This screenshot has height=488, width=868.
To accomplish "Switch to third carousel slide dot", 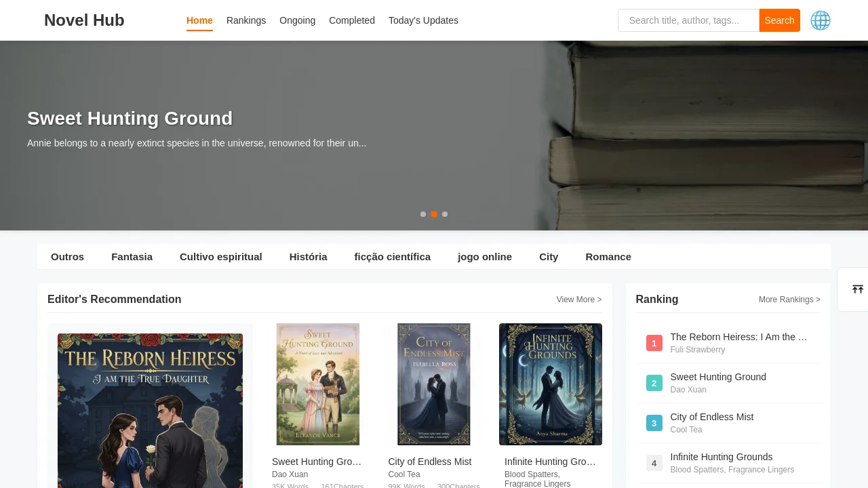I will 445,214.
